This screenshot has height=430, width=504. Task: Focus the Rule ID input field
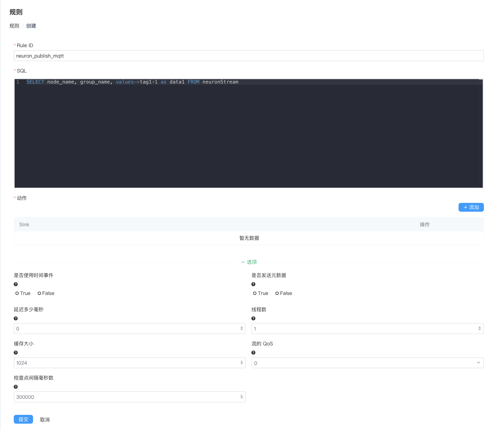[x=249, y=56]
